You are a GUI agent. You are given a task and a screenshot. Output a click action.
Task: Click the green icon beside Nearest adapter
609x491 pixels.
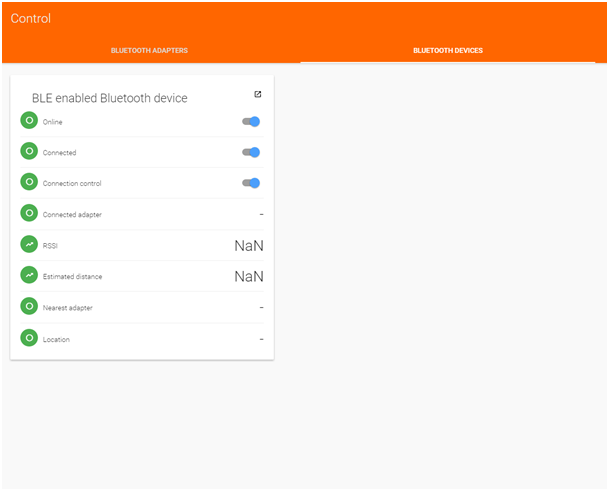pyautogui.click(x=29, y=306)
